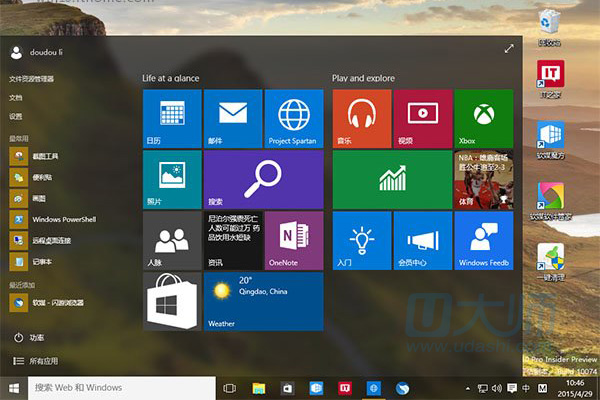
Task: Open Windows PowerShell from the list
Action: tap(60, 219)
